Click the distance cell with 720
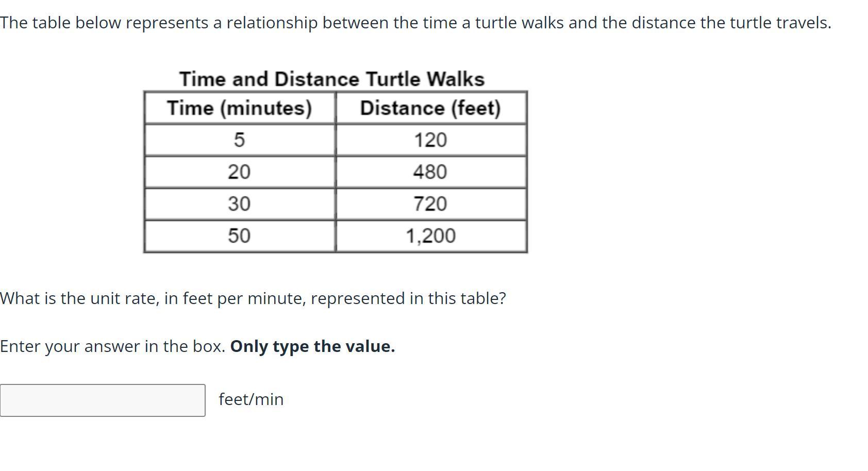Image resolution: width=868 pixels, height=471 pixels. tap(430, 204)
